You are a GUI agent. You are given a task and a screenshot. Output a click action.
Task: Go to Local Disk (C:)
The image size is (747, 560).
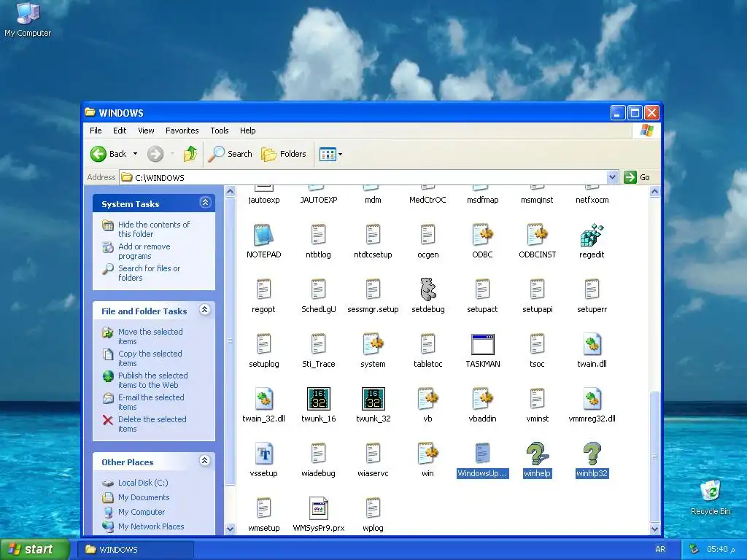click(x=143, y=483)
